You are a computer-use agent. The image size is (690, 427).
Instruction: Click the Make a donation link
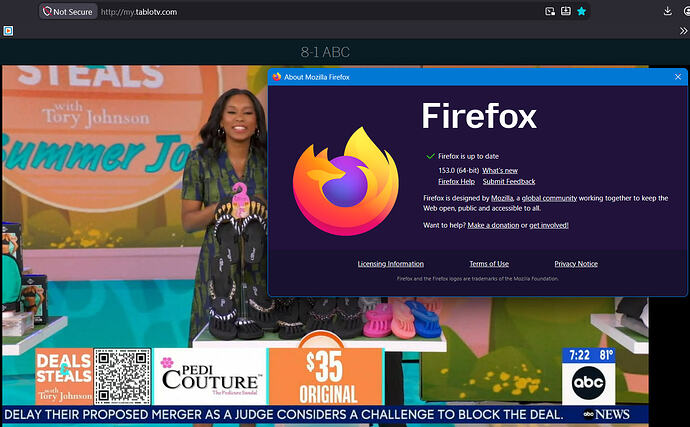click(493, 225)
